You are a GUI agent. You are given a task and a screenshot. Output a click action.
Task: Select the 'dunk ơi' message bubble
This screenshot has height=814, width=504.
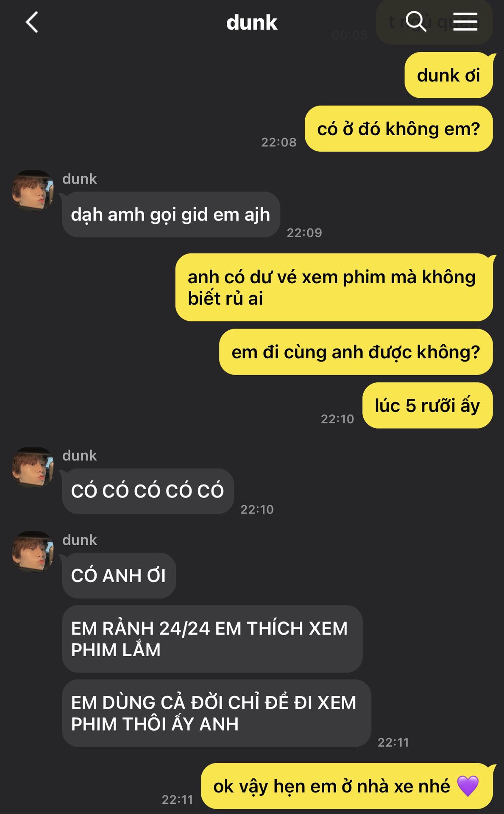(x=448, y=75)
